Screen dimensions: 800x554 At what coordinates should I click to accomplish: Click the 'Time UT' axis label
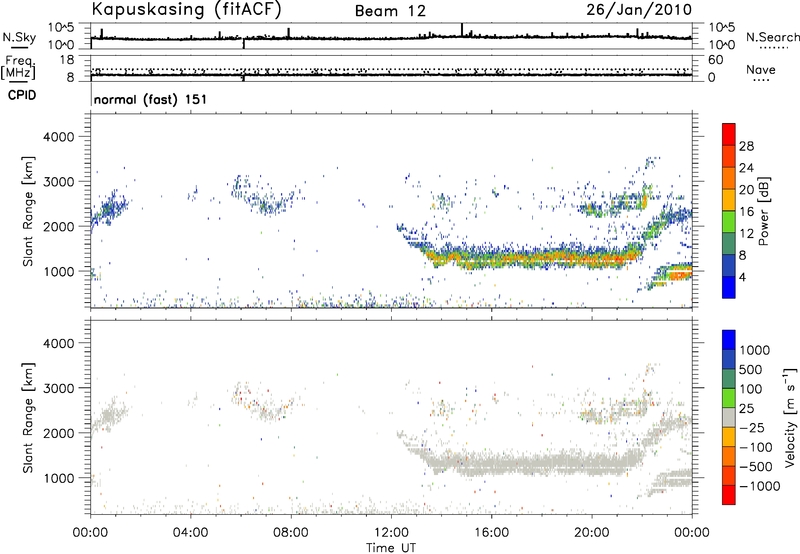click(391, 548)
